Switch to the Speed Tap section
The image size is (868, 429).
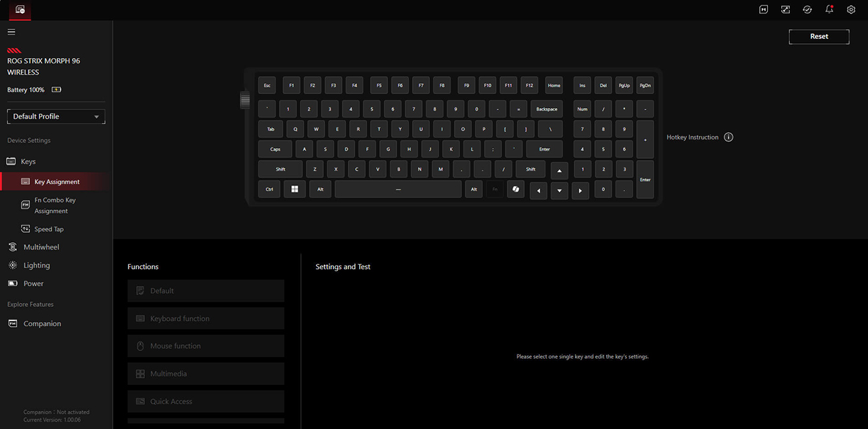[x=49, y=228]
